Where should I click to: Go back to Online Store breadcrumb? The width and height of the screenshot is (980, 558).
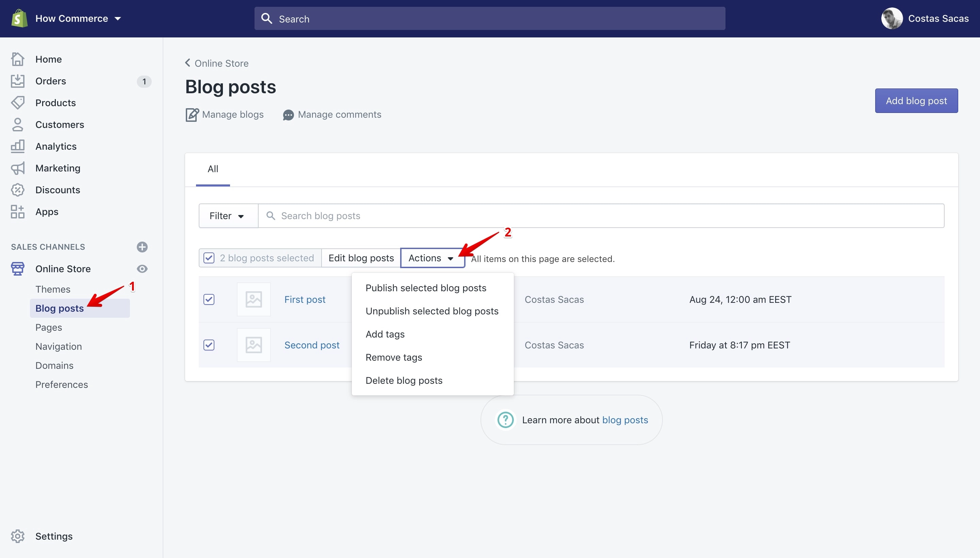221,63
